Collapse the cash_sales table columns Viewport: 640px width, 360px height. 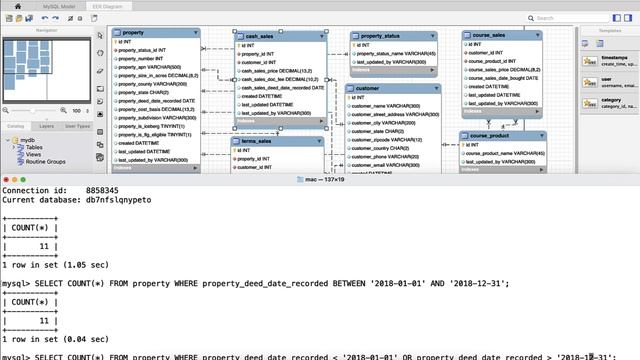tap(322, 37)
